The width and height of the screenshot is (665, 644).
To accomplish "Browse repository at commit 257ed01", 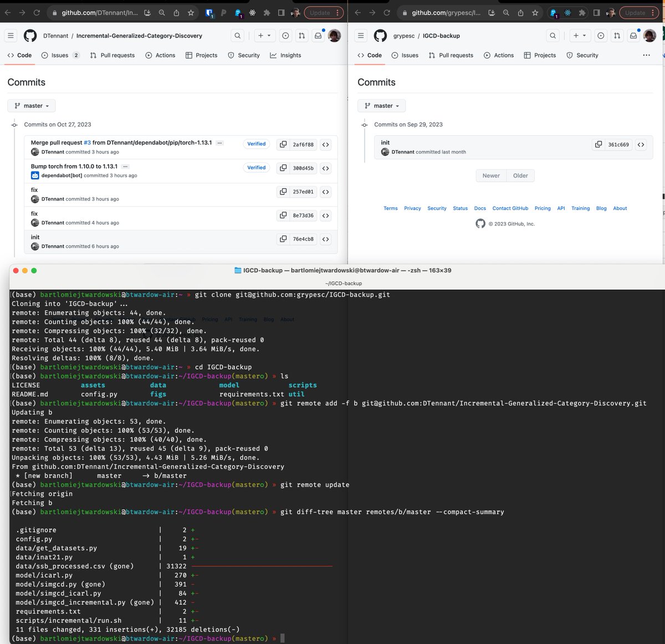I will 326,192.
